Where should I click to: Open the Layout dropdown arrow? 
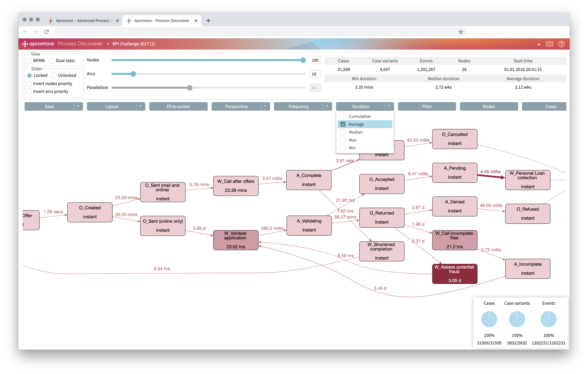click(140, 106)
